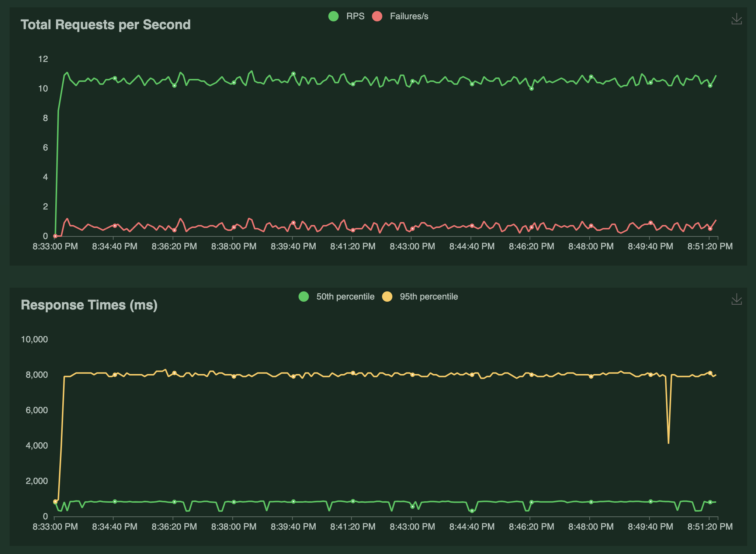Download the Total Requests per Second chart
The image size is (756, 554).
736,19
